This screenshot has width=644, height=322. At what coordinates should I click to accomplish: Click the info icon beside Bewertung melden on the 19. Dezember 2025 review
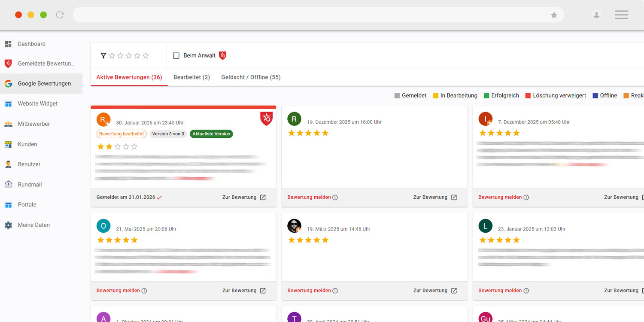335,197
